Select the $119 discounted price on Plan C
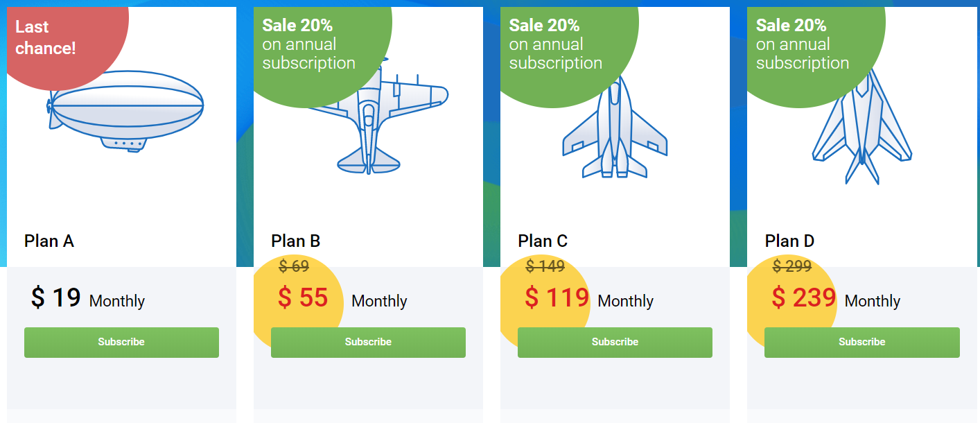This screenshot has width=980, height=423. pyautogui.click(x=555, y=298)
